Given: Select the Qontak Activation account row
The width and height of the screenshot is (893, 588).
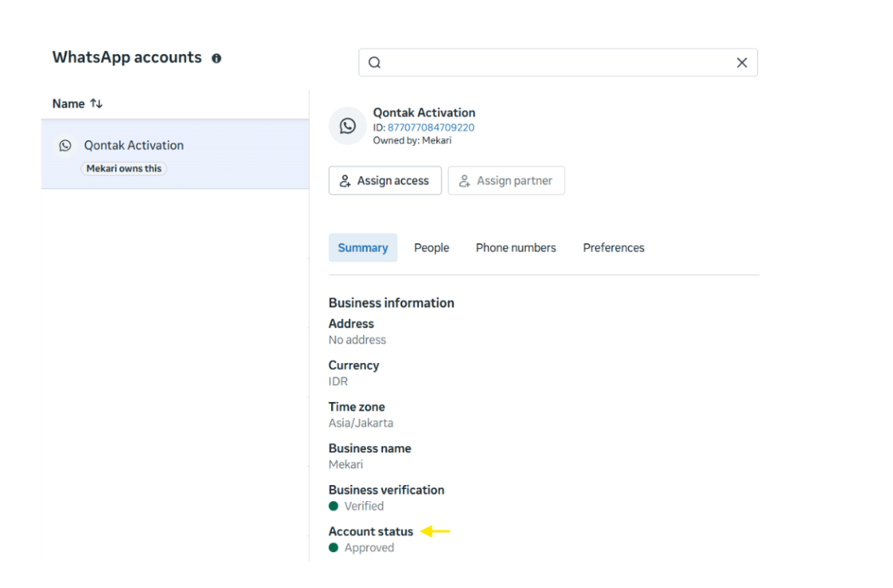Looking at the screenshot, I should (x=175, y=154).
